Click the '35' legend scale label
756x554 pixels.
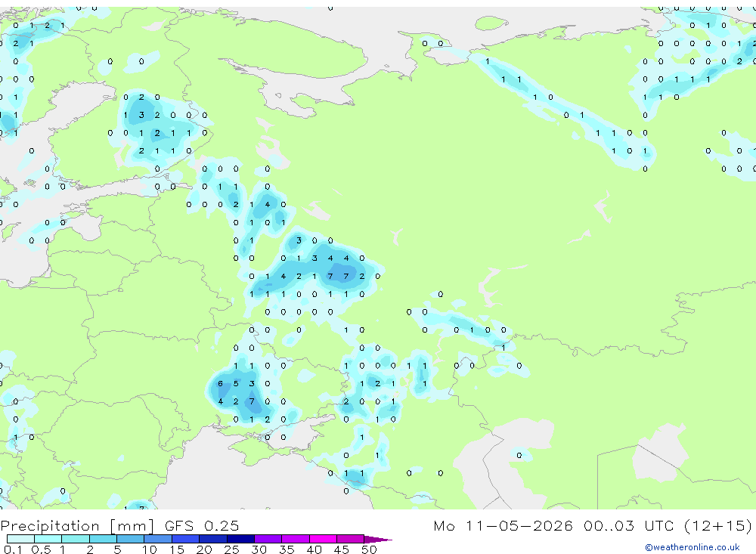[287, 549]
